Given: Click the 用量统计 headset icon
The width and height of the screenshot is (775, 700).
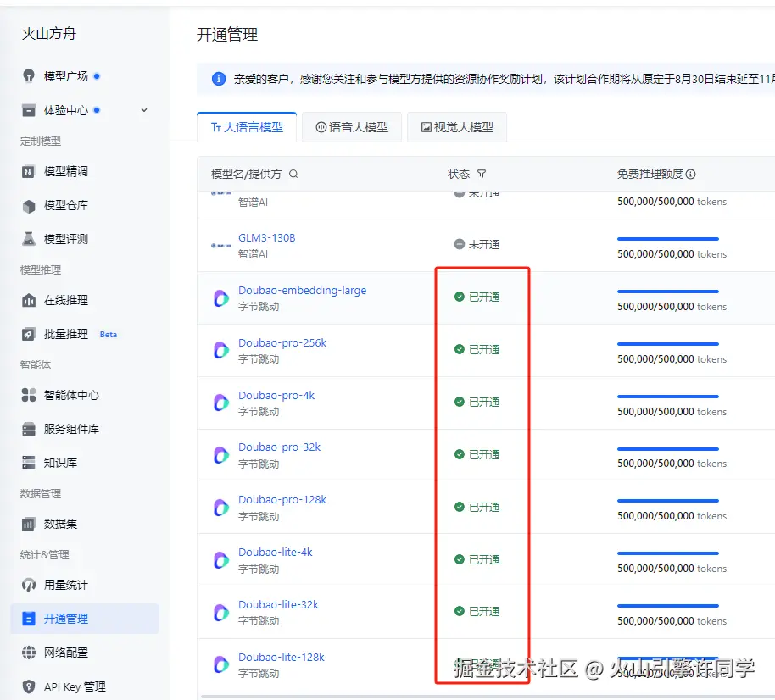Looking at the screenshot, I should pyautogui.click(x=29, y=585).
